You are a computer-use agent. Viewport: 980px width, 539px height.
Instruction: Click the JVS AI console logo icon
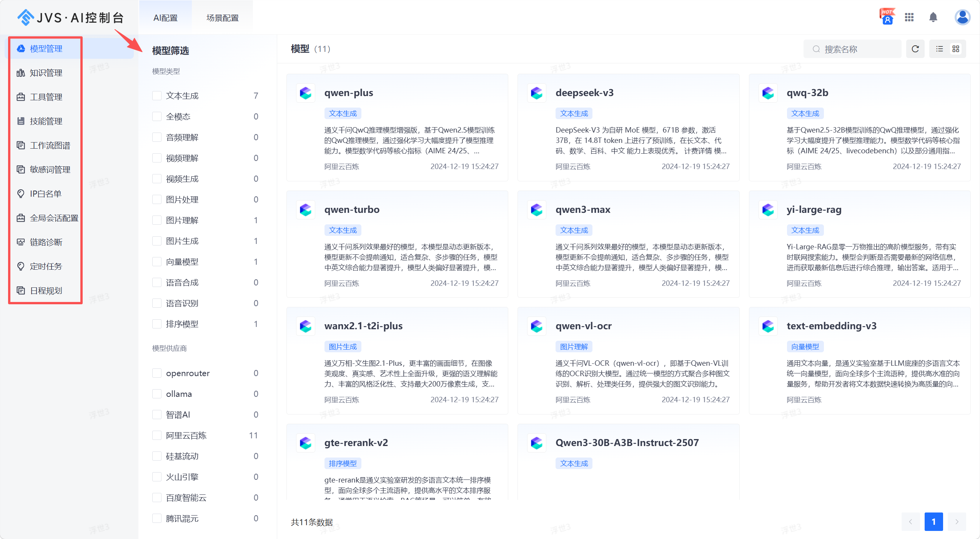(x=26, y=17)
